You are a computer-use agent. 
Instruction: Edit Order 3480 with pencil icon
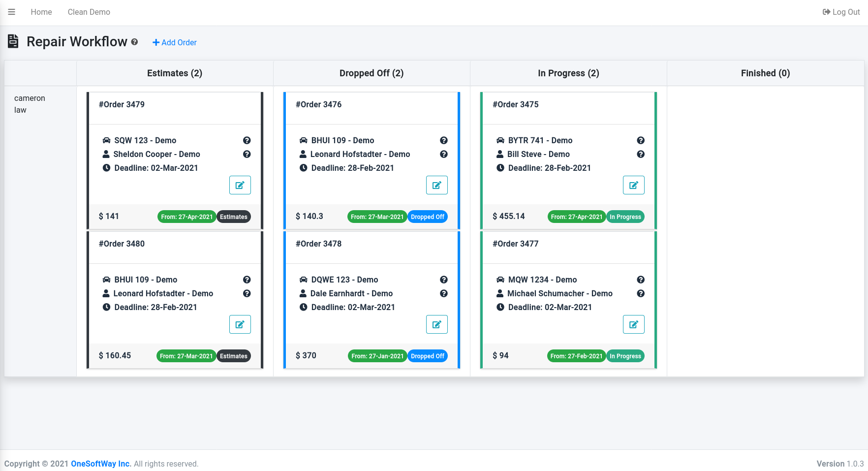[240, 324]
